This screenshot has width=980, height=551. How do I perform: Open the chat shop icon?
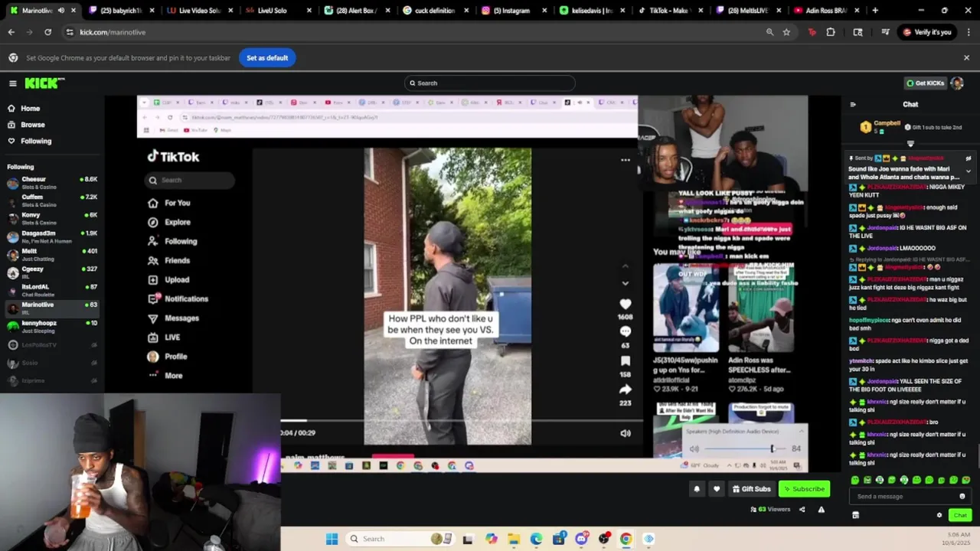(855, 515)
